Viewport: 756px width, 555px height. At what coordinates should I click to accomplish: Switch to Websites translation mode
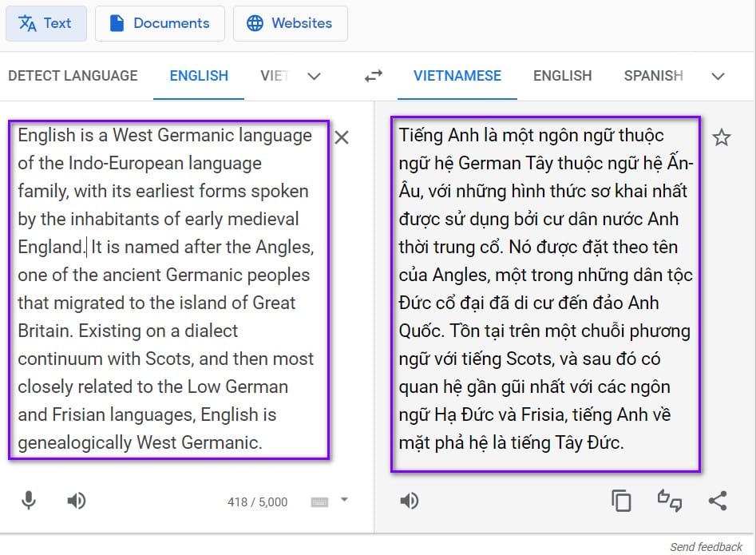coord(291,23)
